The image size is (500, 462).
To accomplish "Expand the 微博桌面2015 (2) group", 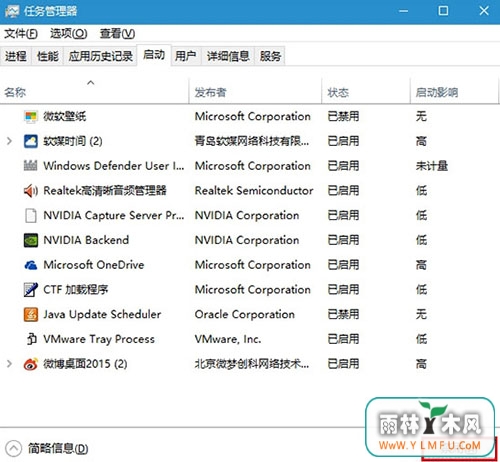I will 9,364.
